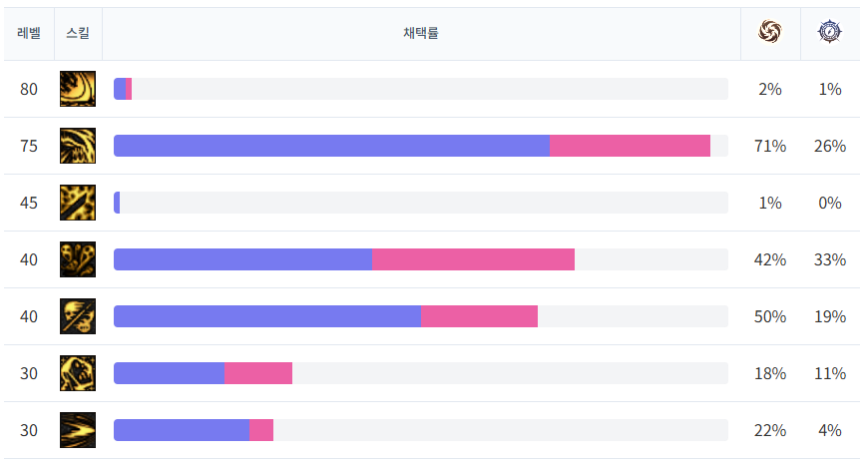Click the 71% value in level 75 row

click(770, 146)
